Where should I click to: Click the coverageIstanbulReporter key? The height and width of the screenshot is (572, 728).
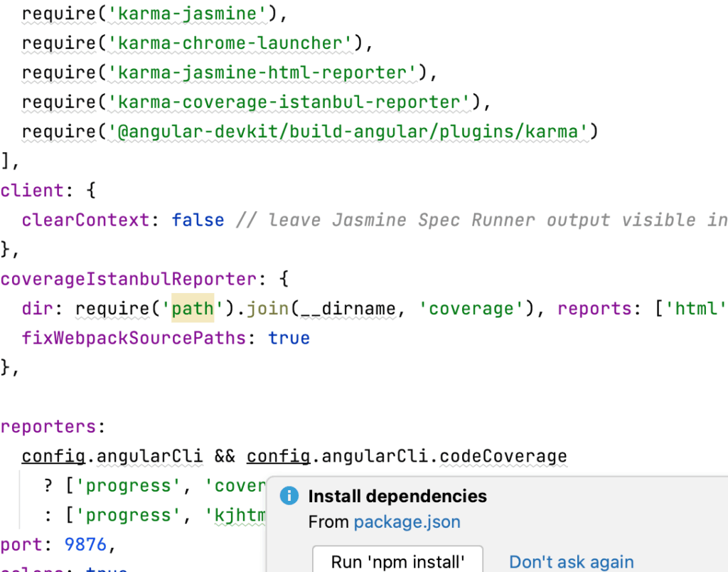pos(128,279)
